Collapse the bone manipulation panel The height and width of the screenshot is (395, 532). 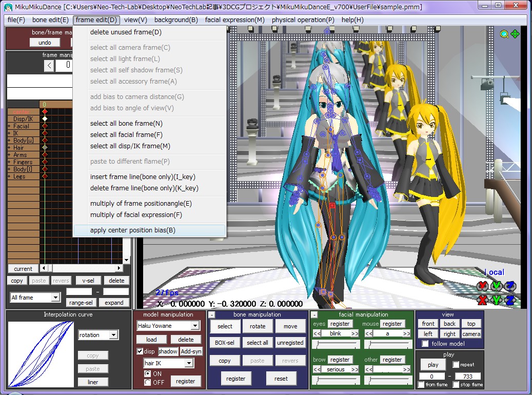coord(211,315)
